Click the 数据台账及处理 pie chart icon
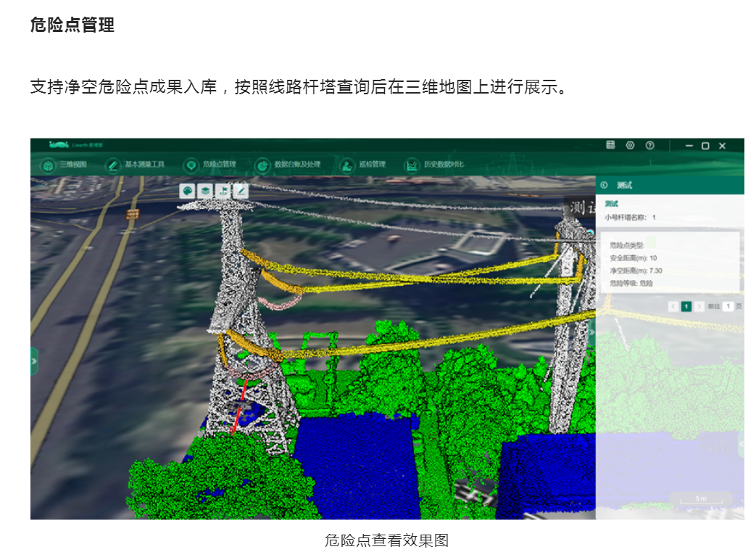The height and width of the screenshot is (552, 756). click(x=263, y=165)
